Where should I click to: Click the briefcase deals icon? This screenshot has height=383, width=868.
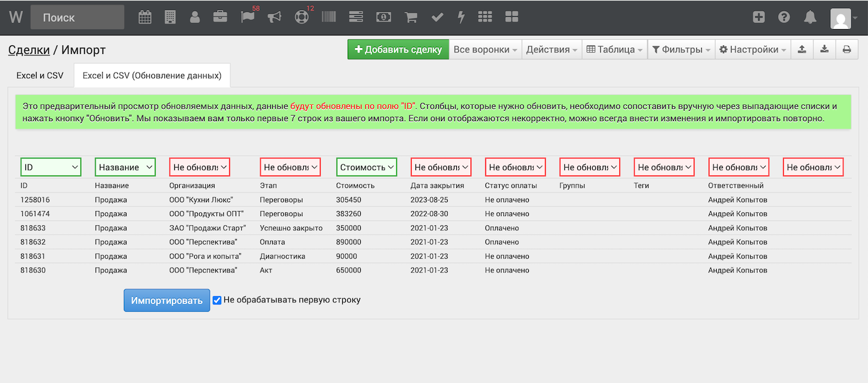(220, 17)
